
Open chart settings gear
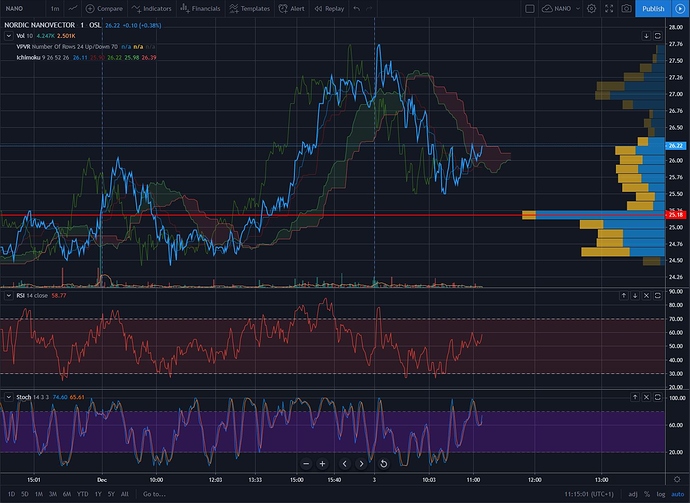pyautogui.click(x=591, y=8)
